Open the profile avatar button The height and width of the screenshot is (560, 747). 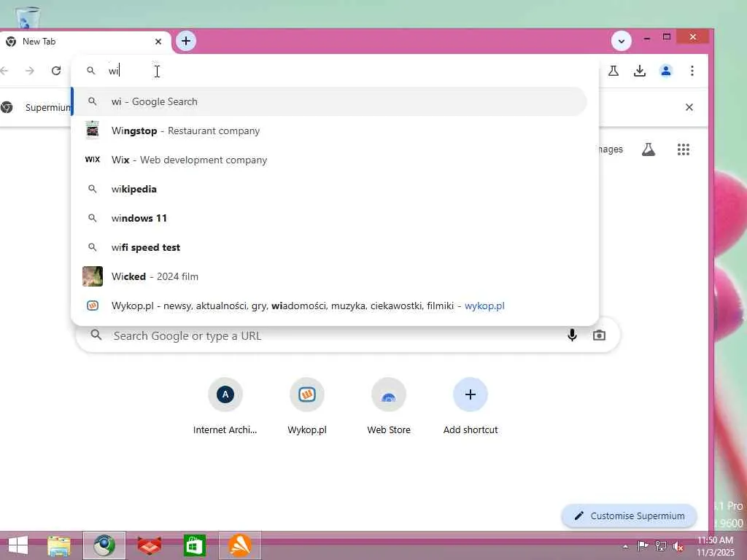pyautogui.click(x=666, y=71)
